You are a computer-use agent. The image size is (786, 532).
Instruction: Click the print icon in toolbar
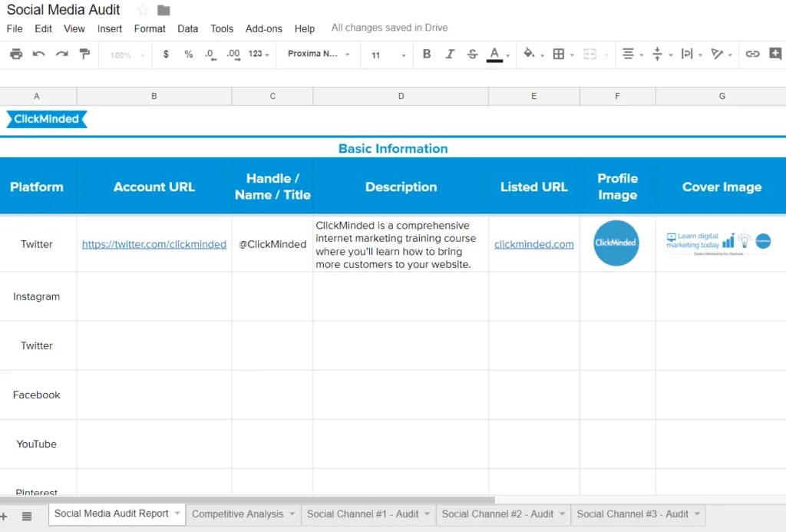pyautogui.click(x=16, y=55)
